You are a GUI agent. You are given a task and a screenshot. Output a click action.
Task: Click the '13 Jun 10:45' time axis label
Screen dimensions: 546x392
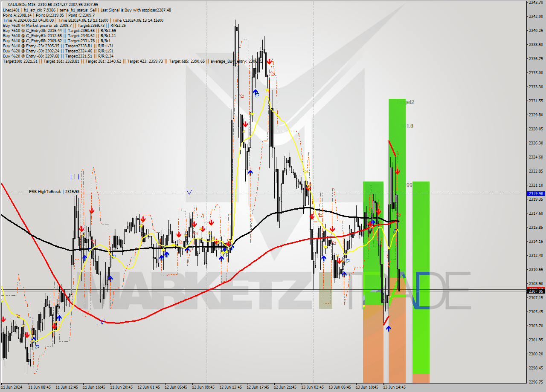click(x=366, y=387)
